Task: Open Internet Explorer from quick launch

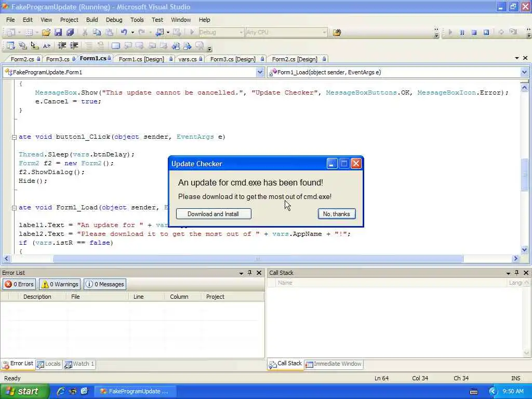Action: point(61,391)
